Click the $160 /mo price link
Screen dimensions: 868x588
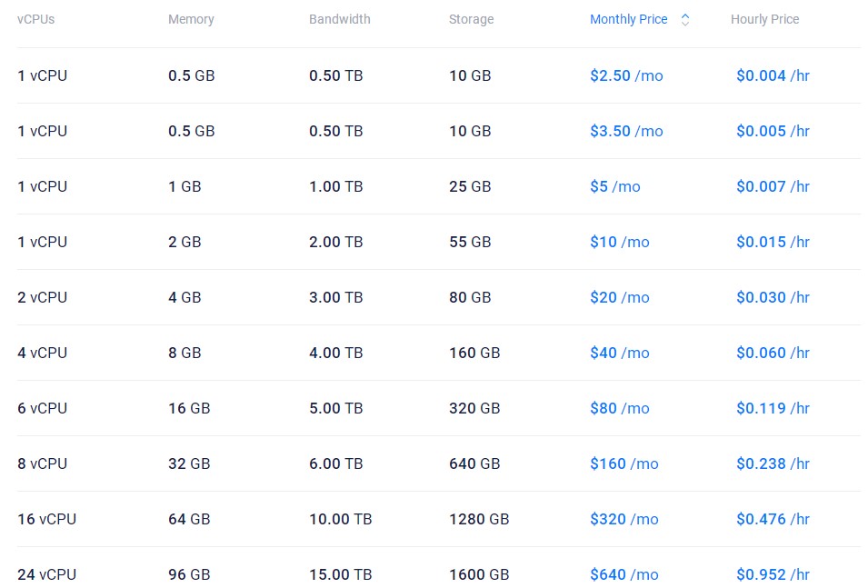point(624,463)
